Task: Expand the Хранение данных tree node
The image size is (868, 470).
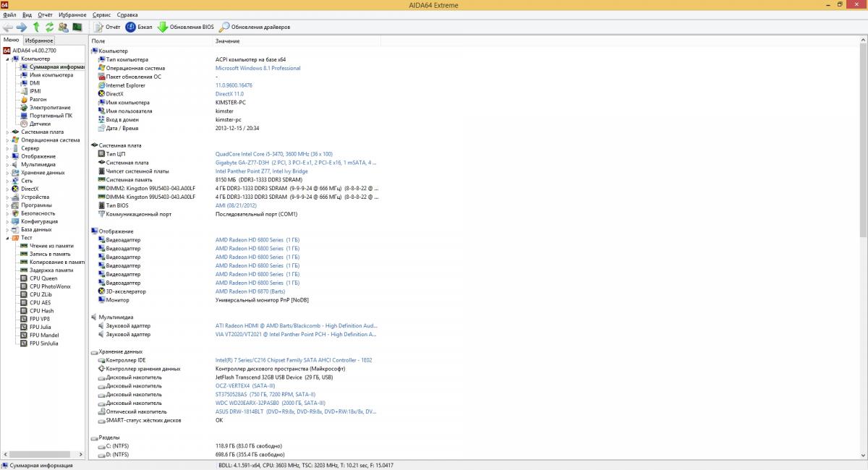Action: [x=8, y=173]
